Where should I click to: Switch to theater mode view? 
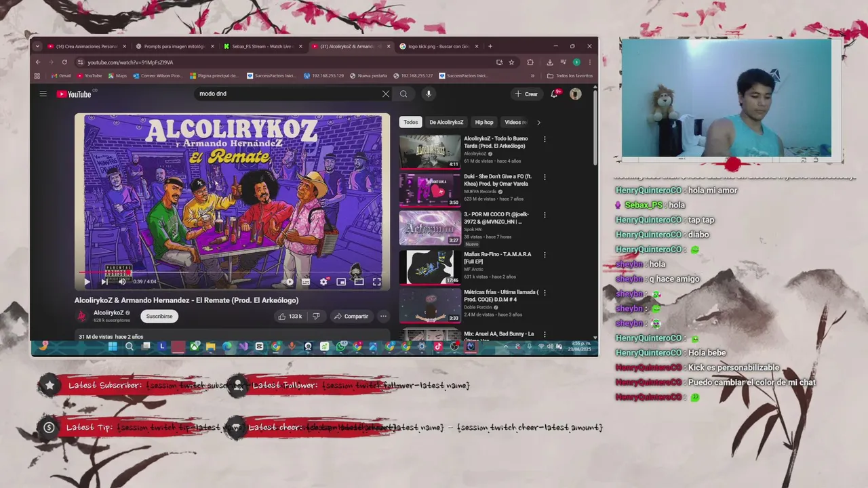point(359,282)
